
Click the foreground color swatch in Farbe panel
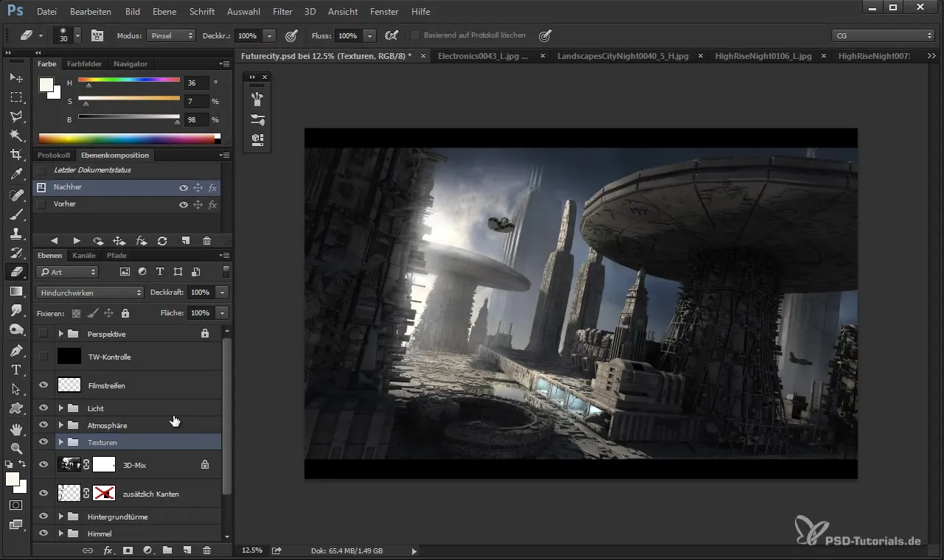coord(46,85)
